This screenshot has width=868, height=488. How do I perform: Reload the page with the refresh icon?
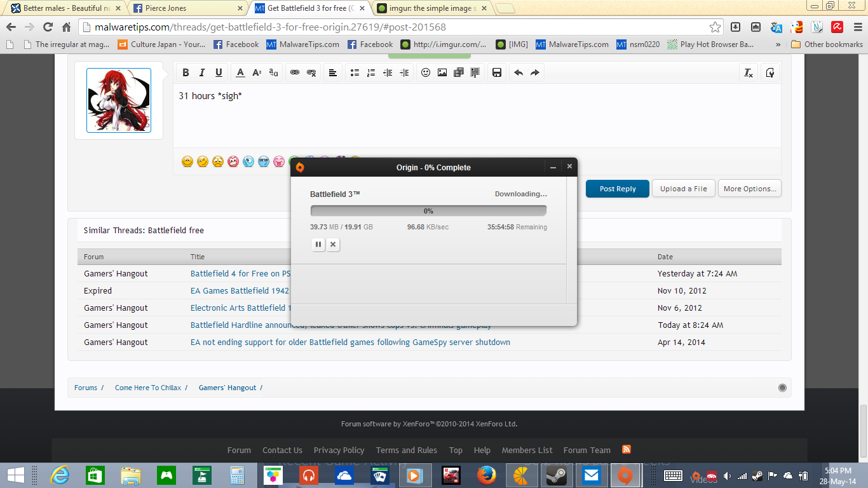pos(48,27)
